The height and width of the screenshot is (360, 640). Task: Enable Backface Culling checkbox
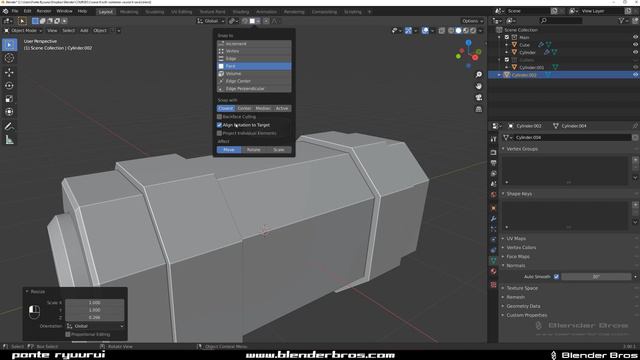(x=220, y=117)
